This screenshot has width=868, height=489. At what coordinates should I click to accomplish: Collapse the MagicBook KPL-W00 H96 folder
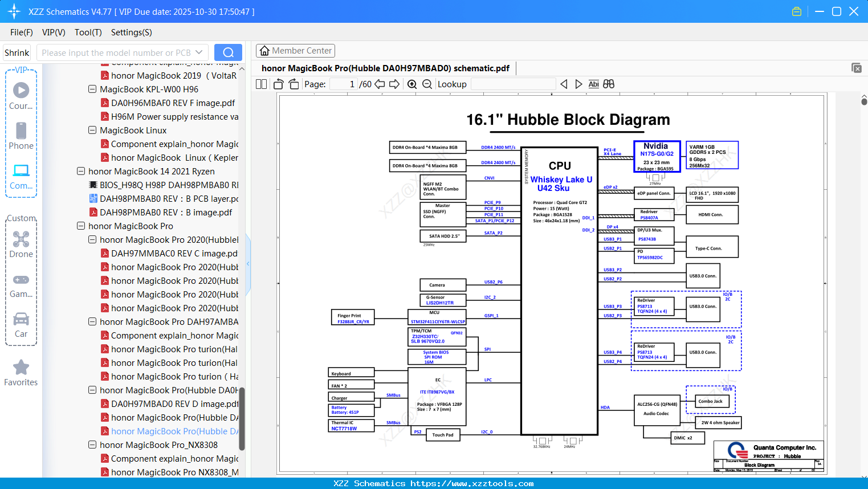[x=92, y=89]
